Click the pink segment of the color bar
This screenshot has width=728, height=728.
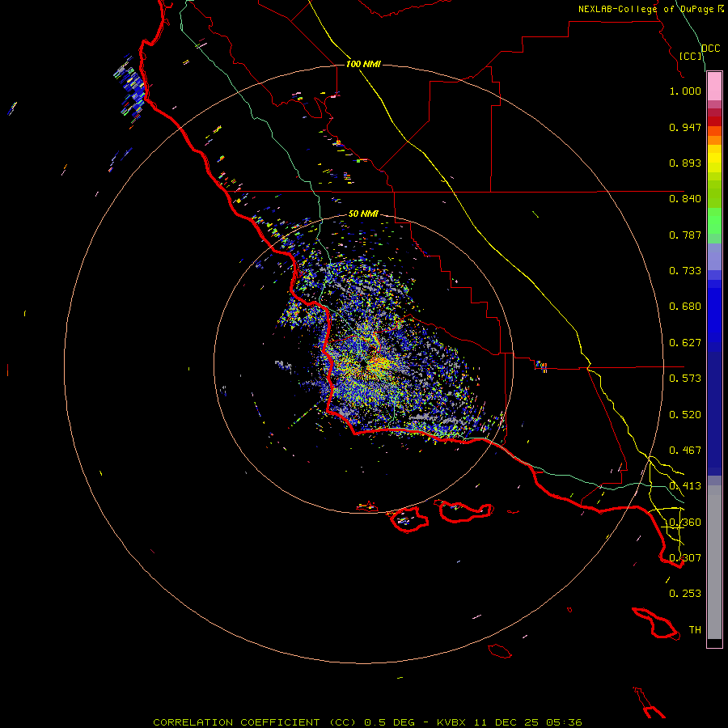pyautogui.click(x=714, y=87)
